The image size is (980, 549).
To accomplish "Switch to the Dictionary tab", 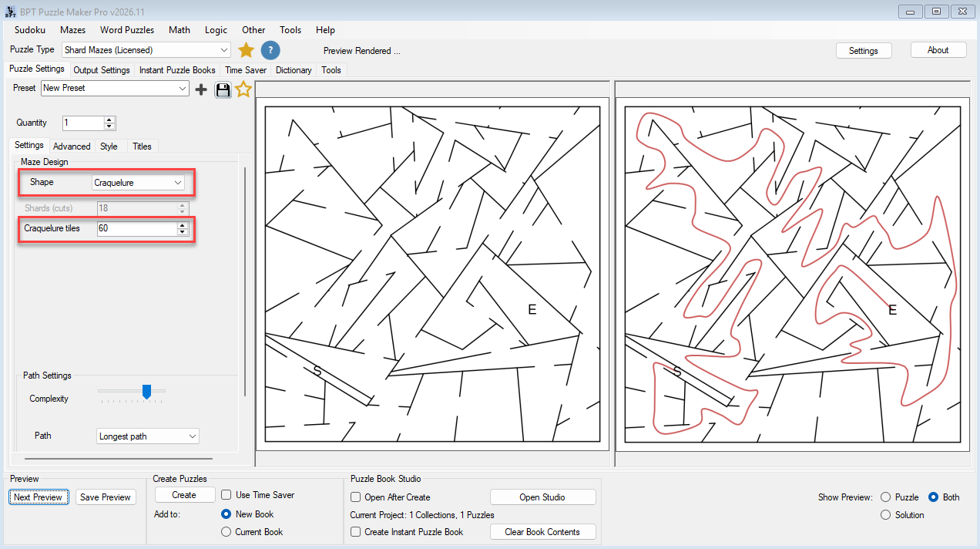I will pos(294,70).
